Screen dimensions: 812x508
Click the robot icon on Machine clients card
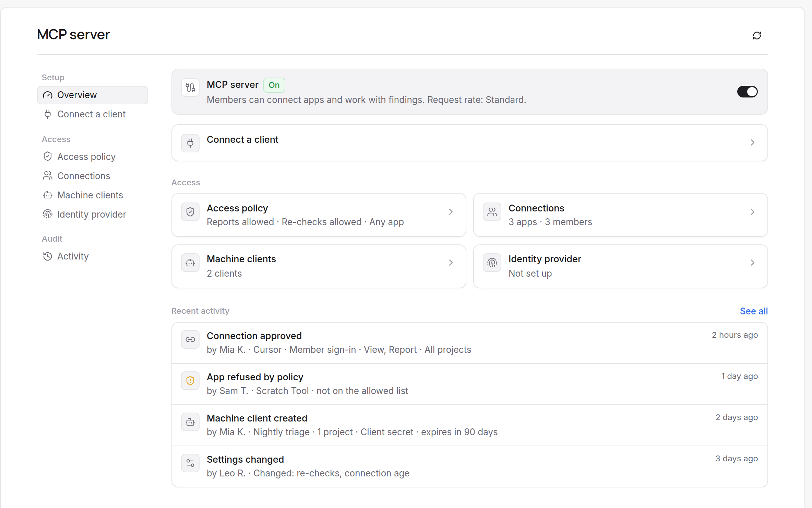point(190,263)
